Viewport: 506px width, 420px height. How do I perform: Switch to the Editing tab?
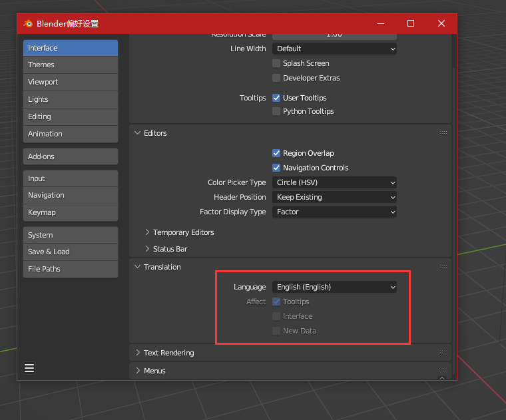[71, 116]
